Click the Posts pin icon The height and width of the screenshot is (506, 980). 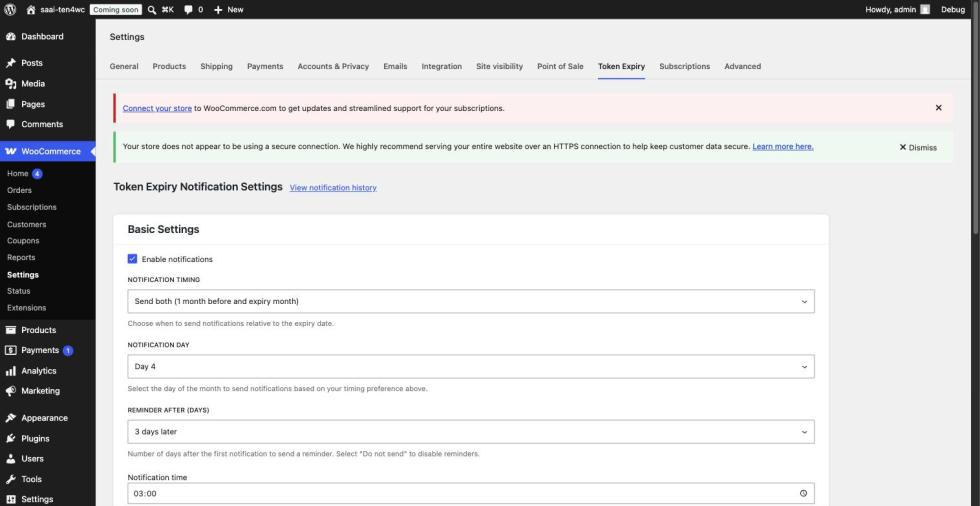click(x=11, y=62)
